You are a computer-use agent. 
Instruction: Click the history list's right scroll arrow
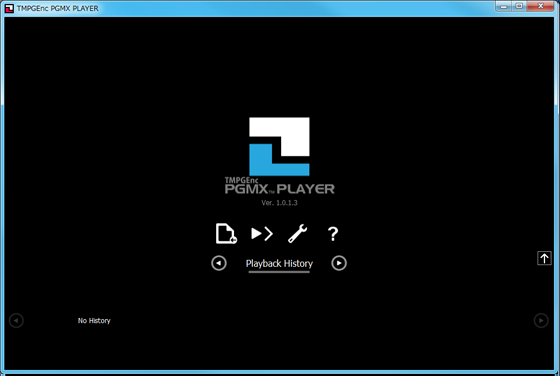tap(541, 320)
